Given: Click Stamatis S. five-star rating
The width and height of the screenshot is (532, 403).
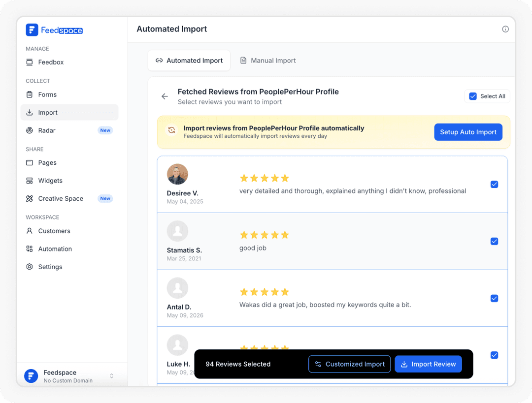Looking at the screenshot, I should tap(265, 235).
